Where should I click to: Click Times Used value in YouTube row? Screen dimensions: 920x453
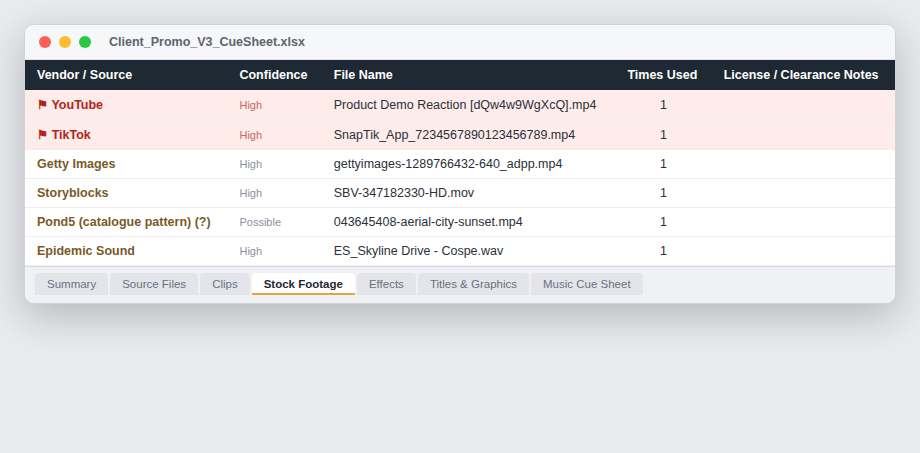pyautogui.click(x=663, y=105)
